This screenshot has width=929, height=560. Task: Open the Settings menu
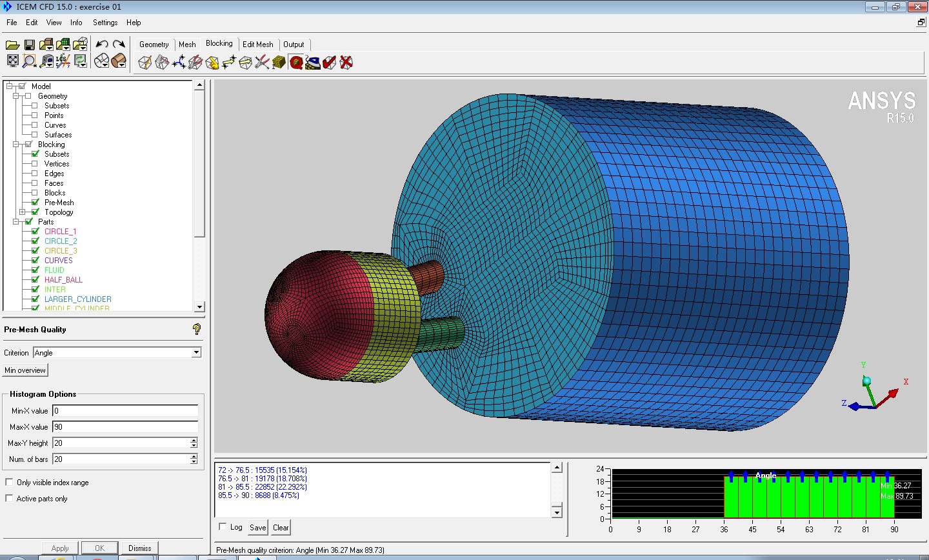tap(105, 23)
